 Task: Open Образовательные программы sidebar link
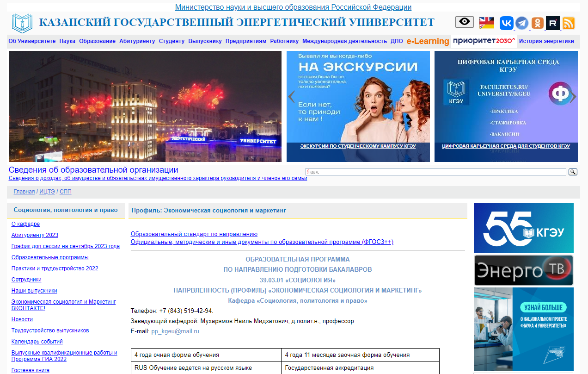[x=50, y=257]
